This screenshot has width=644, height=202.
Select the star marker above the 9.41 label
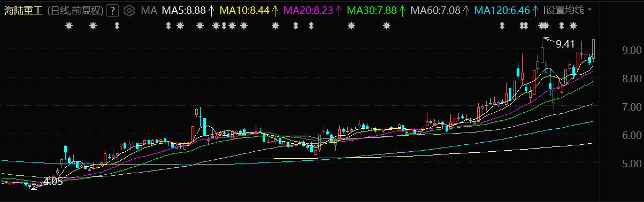543,25
